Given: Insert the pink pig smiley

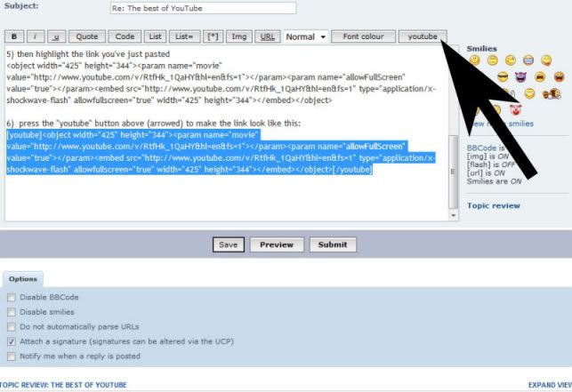Looking at the screenshot, I should tap(514, 109).
